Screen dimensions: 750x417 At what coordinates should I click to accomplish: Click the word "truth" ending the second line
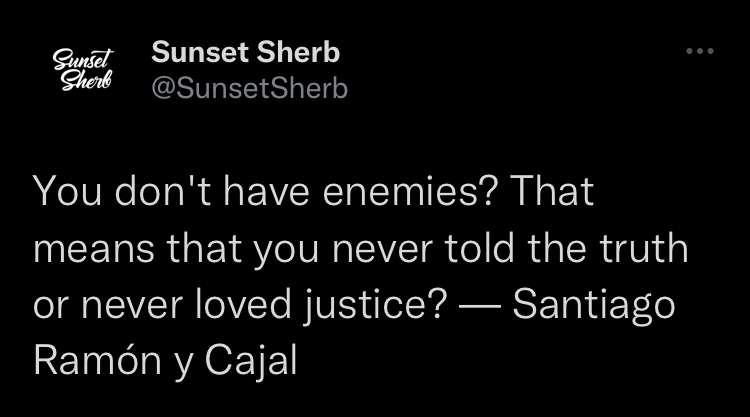[644, 249]
